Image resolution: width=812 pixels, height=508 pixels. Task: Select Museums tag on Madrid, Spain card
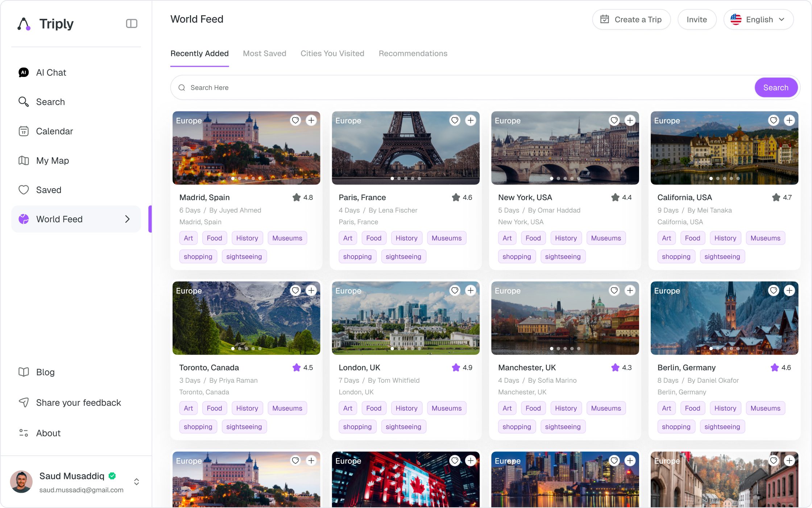point(287,238)
